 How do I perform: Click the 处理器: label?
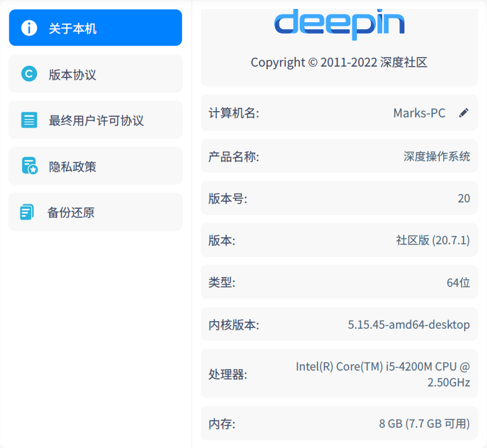click(228, 374)
